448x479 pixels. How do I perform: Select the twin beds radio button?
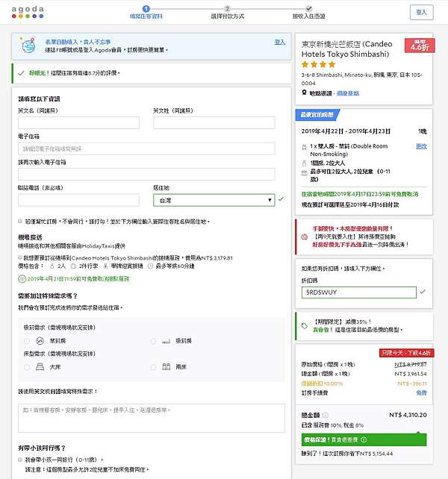pos(153,367)
